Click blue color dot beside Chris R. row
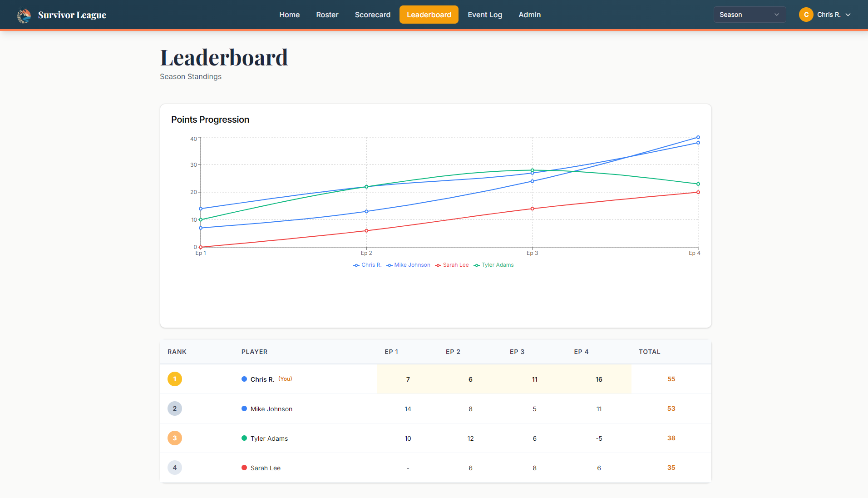The height and width of the screenshot is (498, 868). coord(244,379)
